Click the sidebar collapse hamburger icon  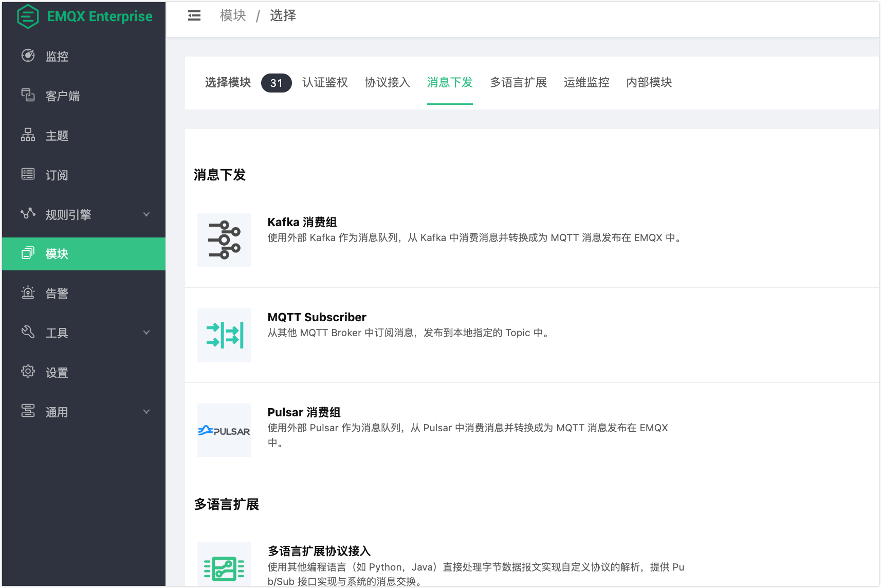(194, 16)
